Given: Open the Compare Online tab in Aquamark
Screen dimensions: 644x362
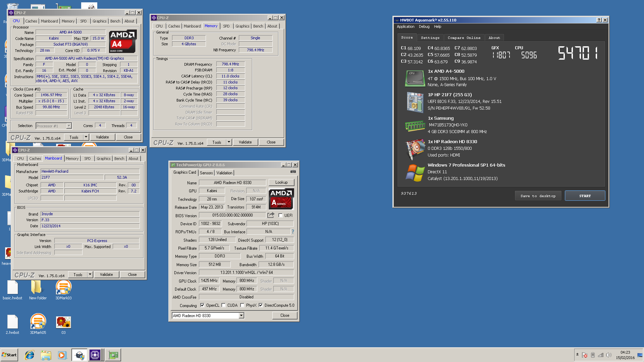Looking at the screenshot, I should tap(464, 38).
